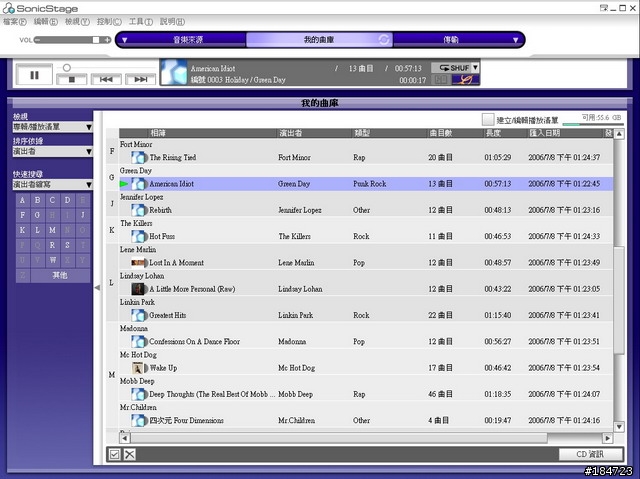Click Rebirth album icon
This screenshot has width=640, height=479.
tap(139, 210)
